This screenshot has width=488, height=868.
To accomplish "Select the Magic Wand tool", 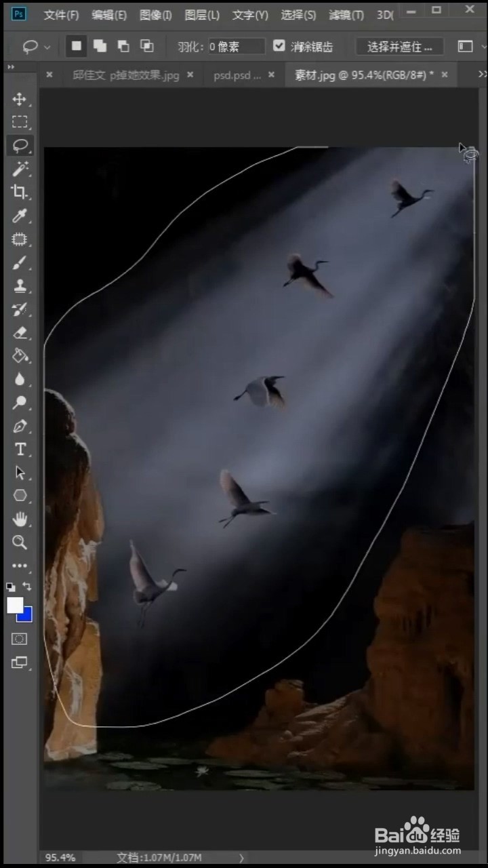I will (x=20, y=169).
